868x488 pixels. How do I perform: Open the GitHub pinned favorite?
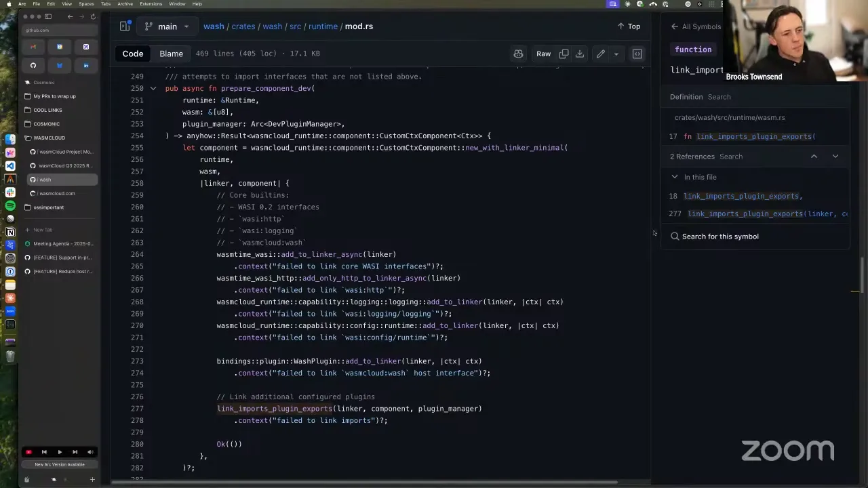pos(33,66)
